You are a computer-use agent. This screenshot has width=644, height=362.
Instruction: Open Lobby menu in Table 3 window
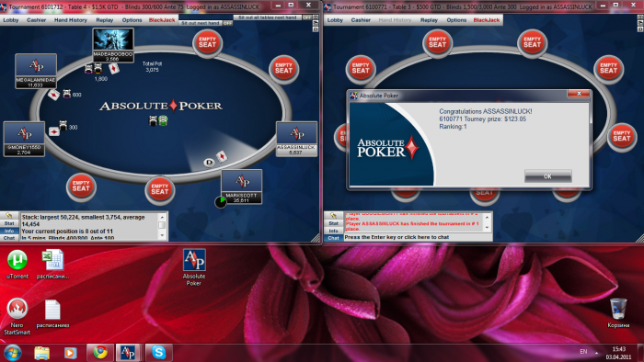coord(335,20)
